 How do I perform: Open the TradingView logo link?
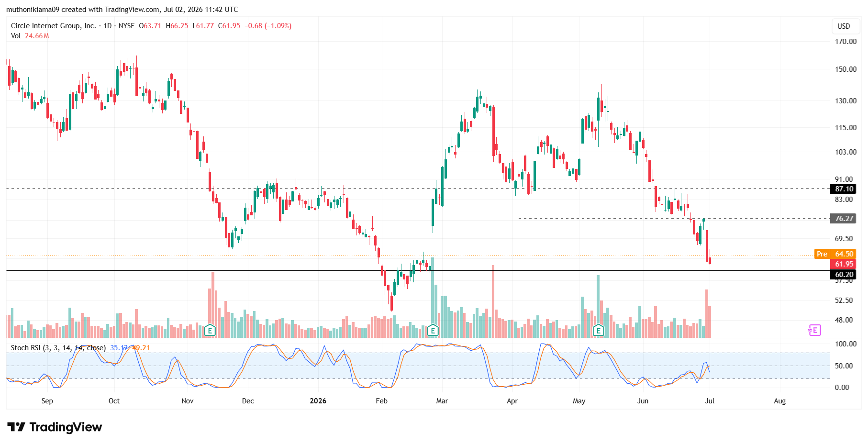click(x=55, y=427)
